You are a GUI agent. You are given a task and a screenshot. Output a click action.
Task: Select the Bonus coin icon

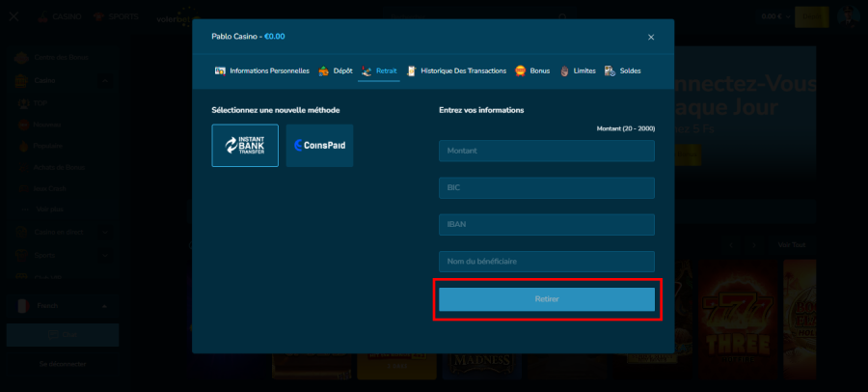tap(521, 71)
